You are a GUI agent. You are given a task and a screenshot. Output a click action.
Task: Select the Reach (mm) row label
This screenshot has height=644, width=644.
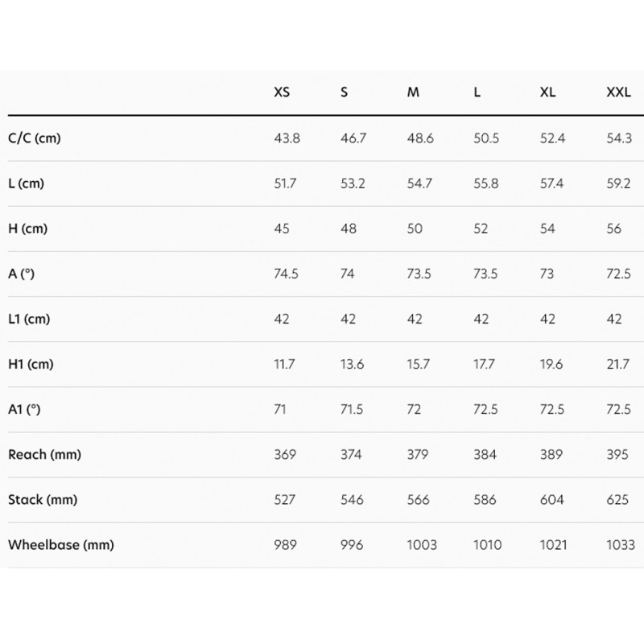44,455
